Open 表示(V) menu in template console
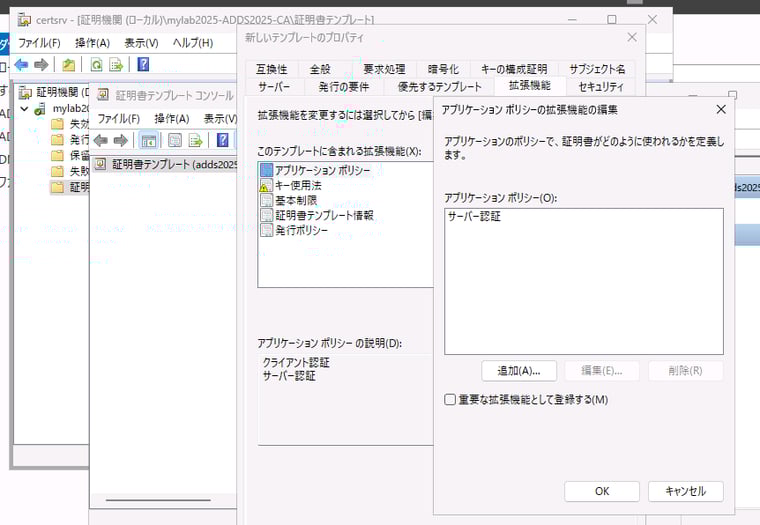The image size is (760, 525). click(220, 119)
